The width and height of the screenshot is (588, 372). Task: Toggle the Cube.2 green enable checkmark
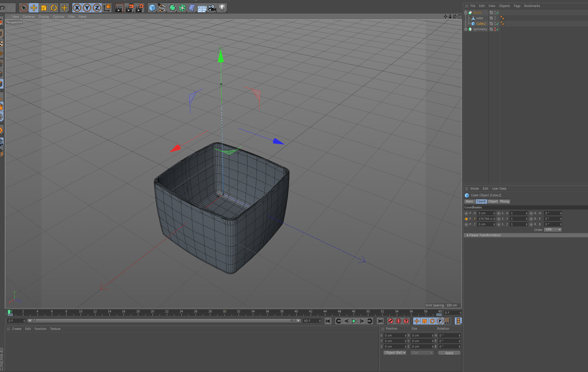point(498,24)
